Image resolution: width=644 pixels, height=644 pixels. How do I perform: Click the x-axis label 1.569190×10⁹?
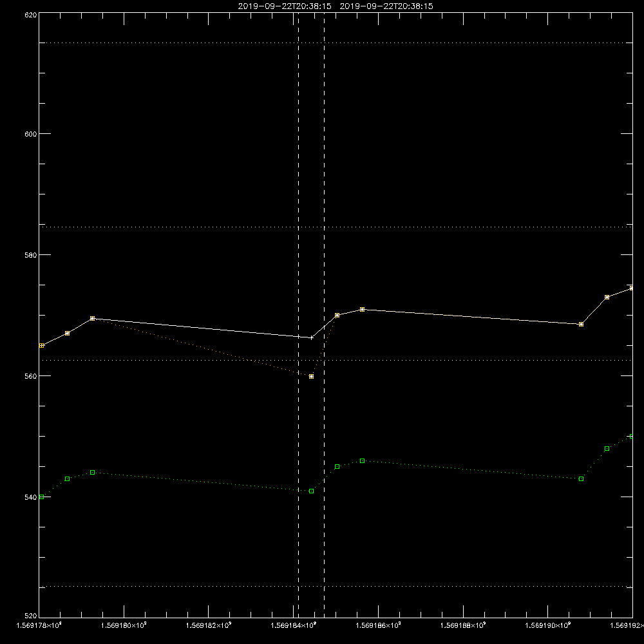click(548, 625)
